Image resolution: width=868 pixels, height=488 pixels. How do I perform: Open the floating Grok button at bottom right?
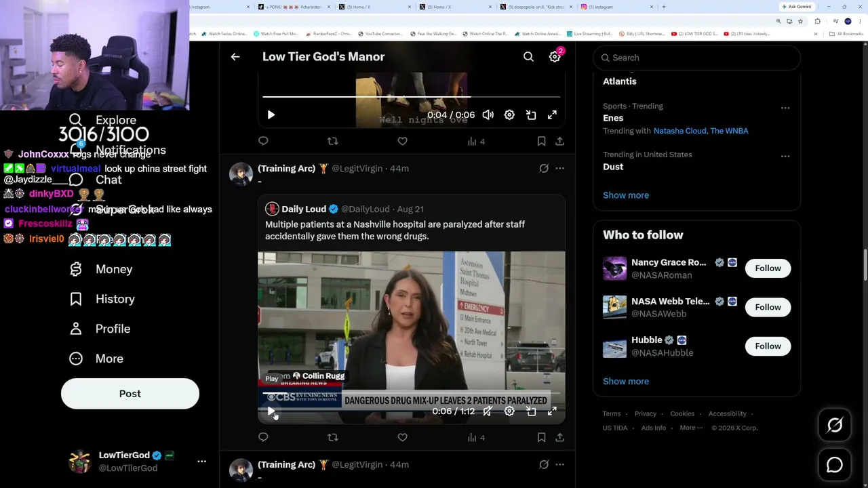[835, 425]
